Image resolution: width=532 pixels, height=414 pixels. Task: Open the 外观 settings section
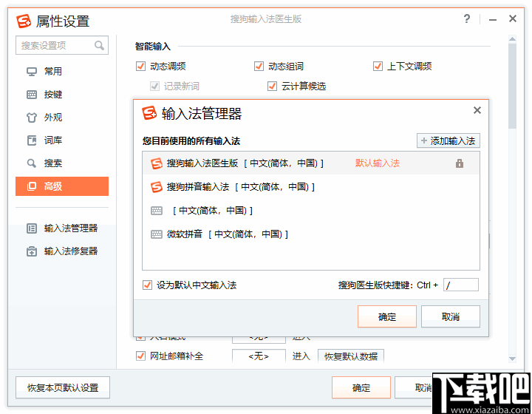62,118
